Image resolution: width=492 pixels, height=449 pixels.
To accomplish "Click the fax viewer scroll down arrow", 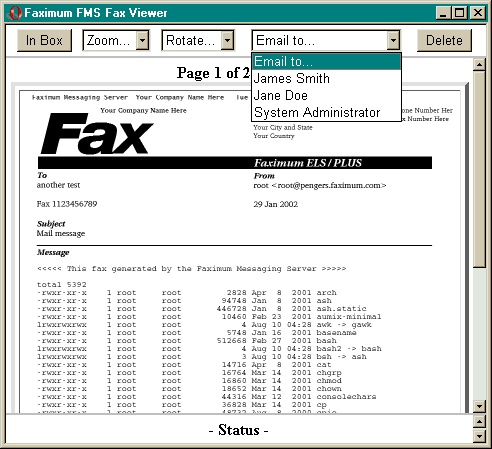I will pos(479,406).
